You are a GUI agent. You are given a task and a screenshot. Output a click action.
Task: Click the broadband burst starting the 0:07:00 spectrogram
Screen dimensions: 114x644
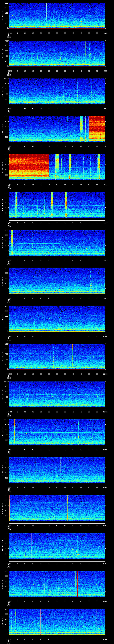point(12,243)
